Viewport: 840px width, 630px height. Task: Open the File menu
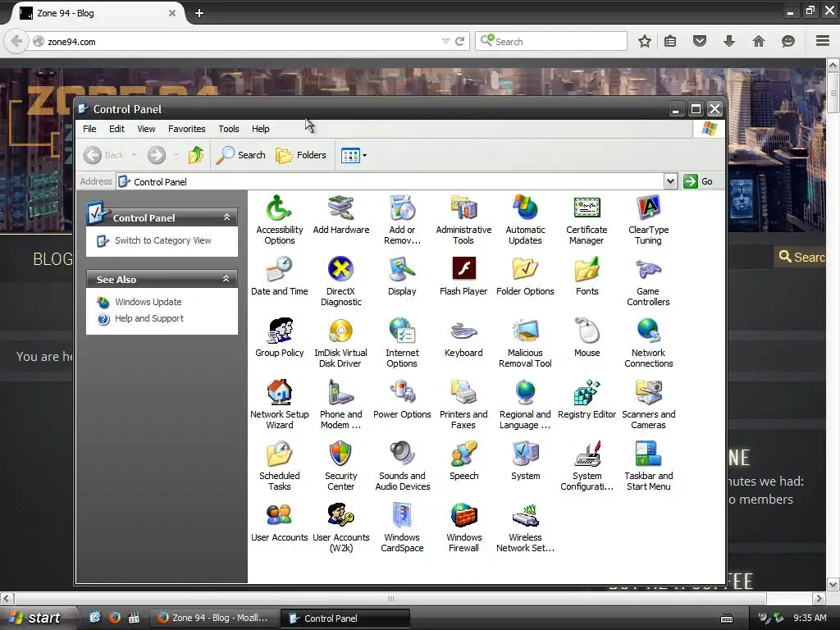click(x=89, y=129)
